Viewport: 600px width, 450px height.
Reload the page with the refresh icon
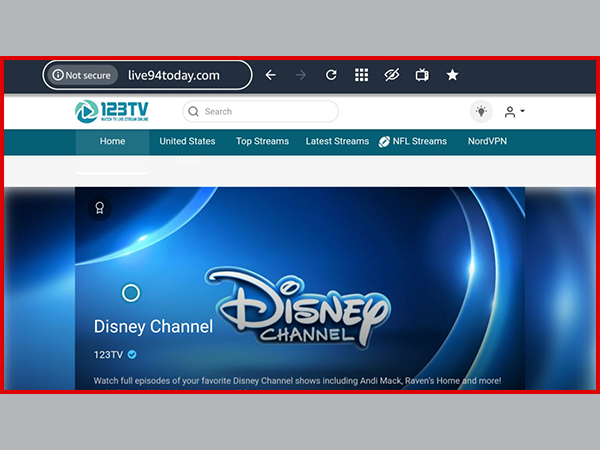pos(331,75)
